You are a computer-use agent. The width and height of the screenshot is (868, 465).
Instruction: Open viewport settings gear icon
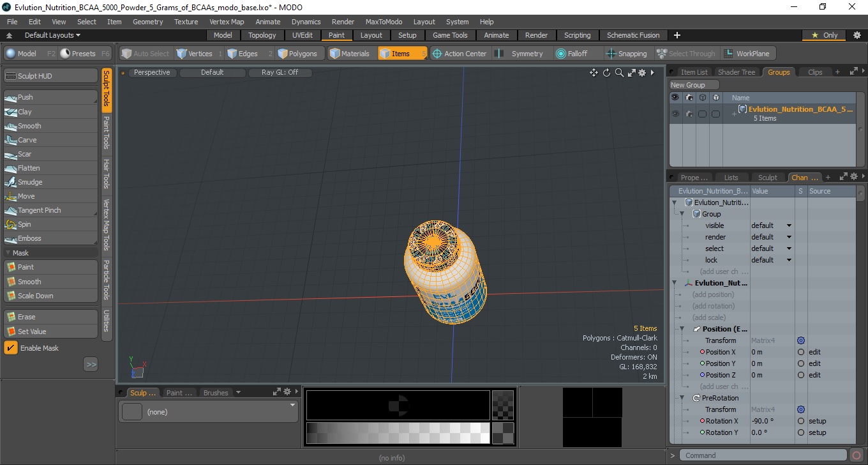coord(642,73)
